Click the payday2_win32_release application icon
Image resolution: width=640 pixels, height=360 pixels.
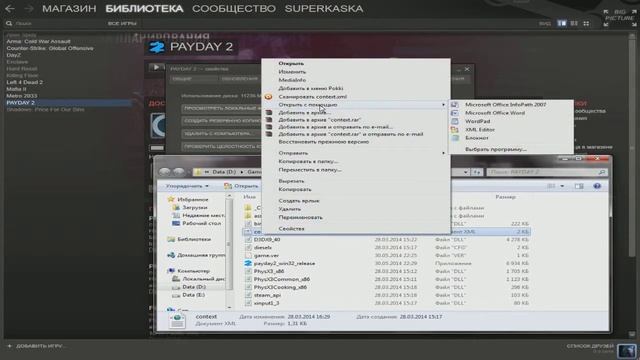pyautogui.click(x=248, y=264)
